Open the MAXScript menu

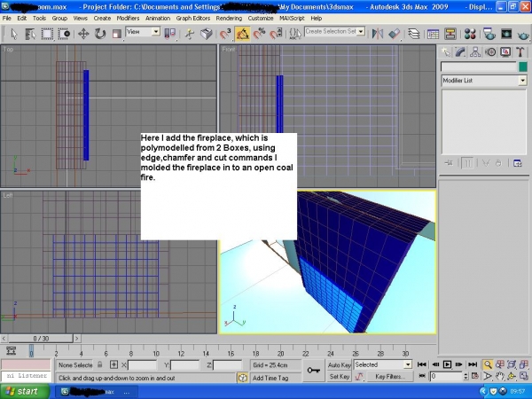click(292, 19)
